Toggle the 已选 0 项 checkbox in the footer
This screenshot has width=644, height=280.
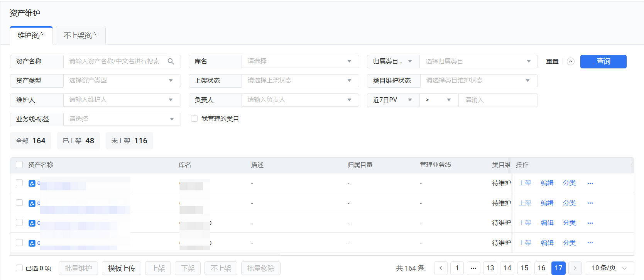pyautogui.click(x=19, y=268)
